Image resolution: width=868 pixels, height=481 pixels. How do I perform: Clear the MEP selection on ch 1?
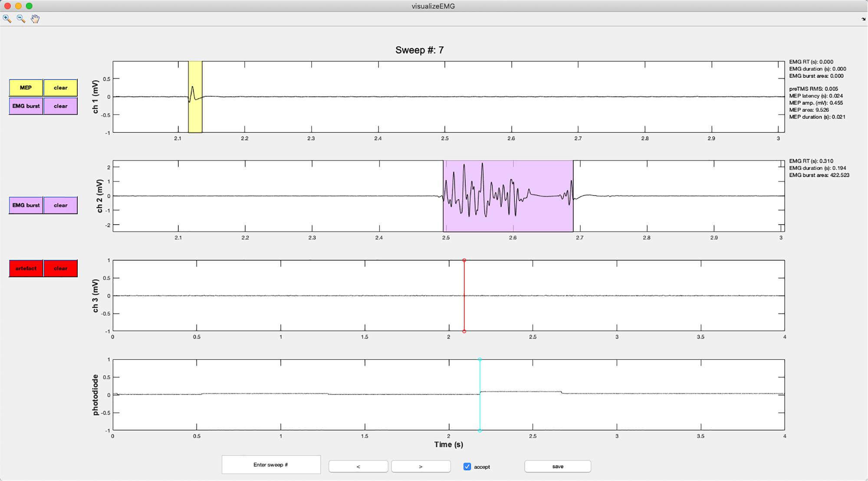tap(60, 88)
